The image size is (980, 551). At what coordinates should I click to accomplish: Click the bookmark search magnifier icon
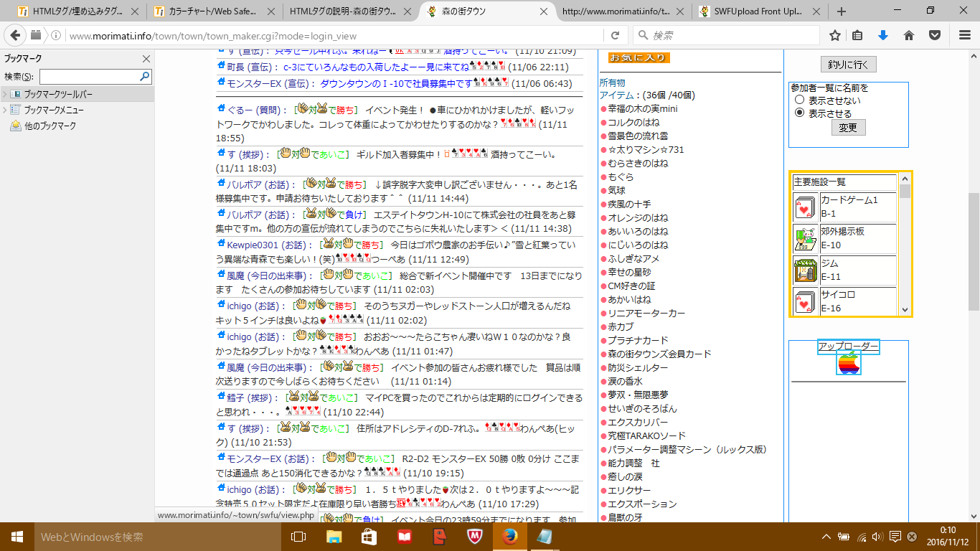click(x=145, y=76)
